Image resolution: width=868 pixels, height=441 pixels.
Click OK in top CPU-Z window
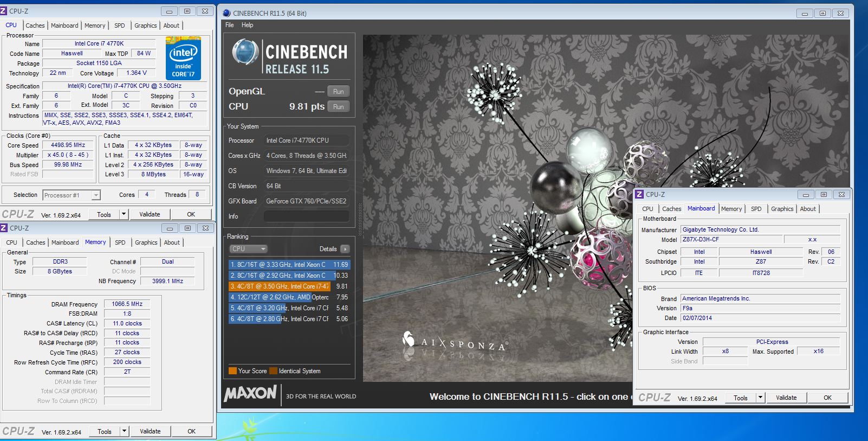click(191, 214)
